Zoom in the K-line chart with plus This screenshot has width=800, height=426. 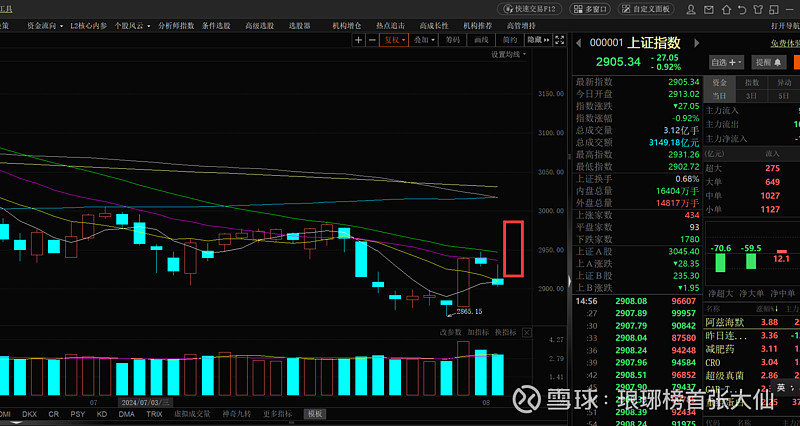tap(359, 40)
